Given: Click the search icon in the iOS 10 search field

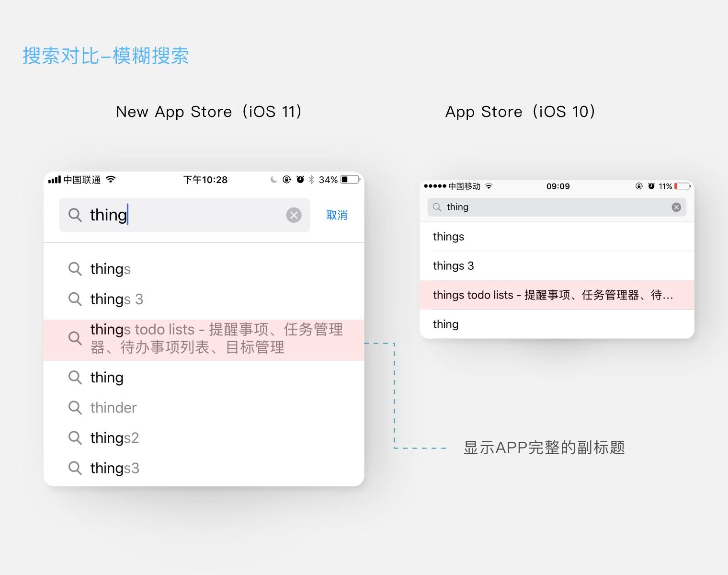Looking at the screenshot, I should click(x=437, y=207).
